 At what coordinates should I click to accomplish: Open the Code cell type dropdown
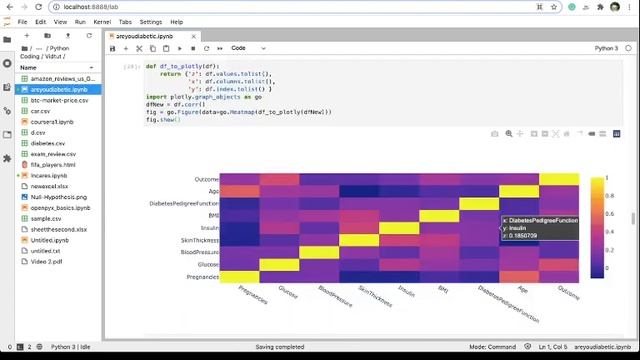pyautogui.click(x=248, y=48)
